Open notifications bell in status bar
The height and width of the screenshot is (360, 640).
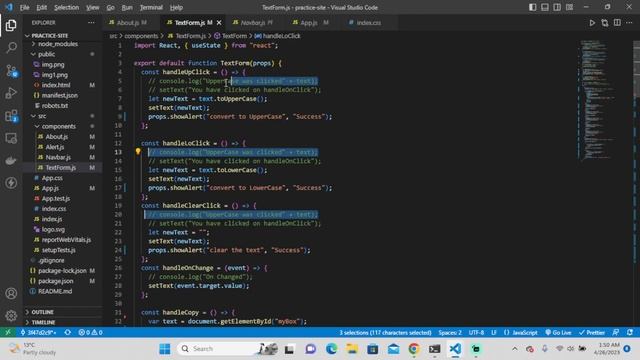[x=630, y=332]
